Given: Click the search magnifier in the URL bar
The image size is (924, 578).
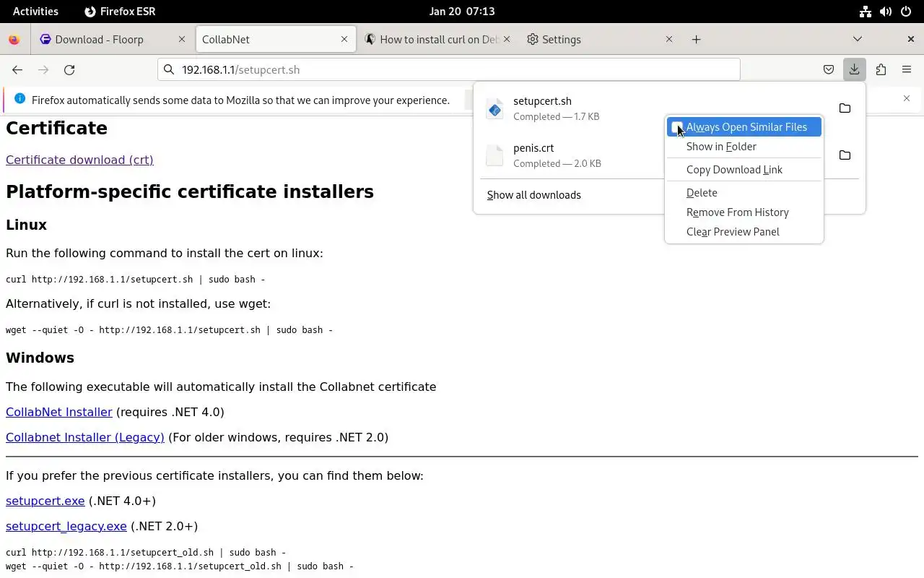Looking at the screenshot, I should point(169,69).
